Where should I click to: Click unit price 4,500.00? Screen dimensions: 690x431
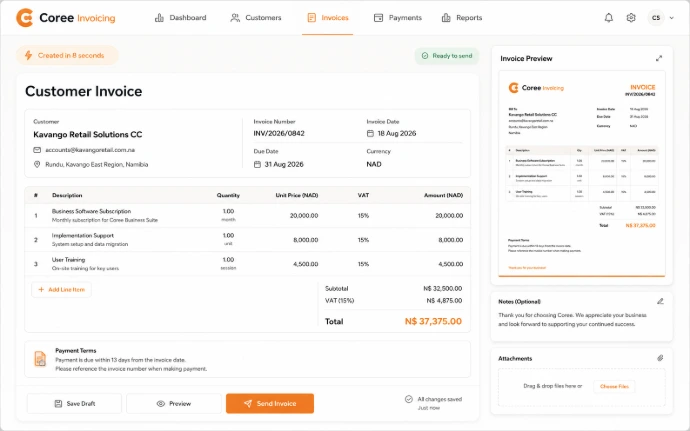pyautogui.click(x=305, y=264)
